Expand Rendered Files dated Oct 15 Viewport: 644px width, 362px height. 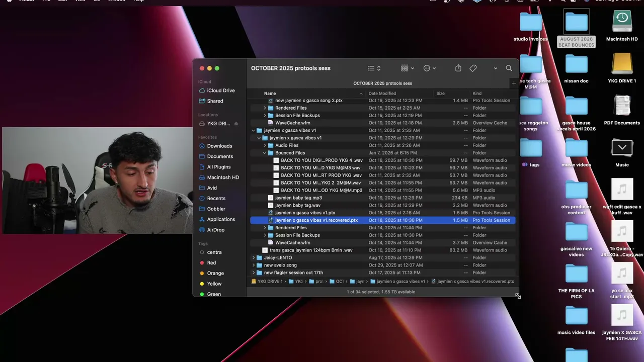[x=265, y=108]
